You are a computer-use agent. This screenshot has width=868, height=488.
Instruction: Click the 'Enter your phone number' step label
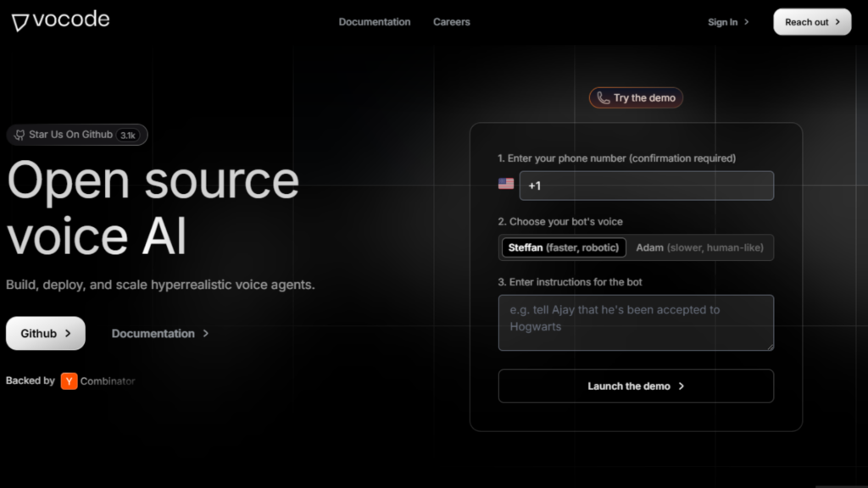tap(617, 158)
